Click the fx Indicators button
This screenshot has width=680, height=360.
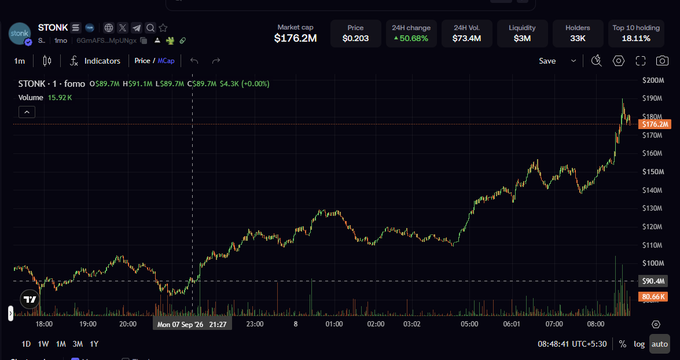[x=95, y=61]
